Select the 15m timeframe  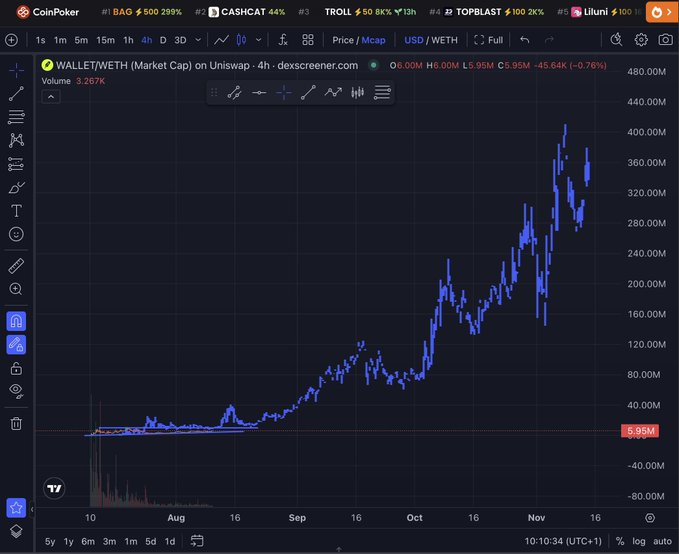(x=106, y=40)
